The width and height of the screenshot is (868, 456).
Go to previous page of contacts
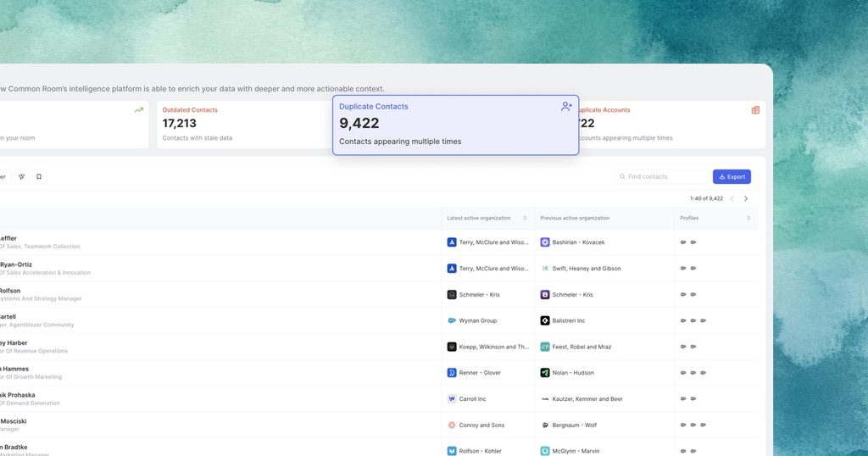coord(732,198)
